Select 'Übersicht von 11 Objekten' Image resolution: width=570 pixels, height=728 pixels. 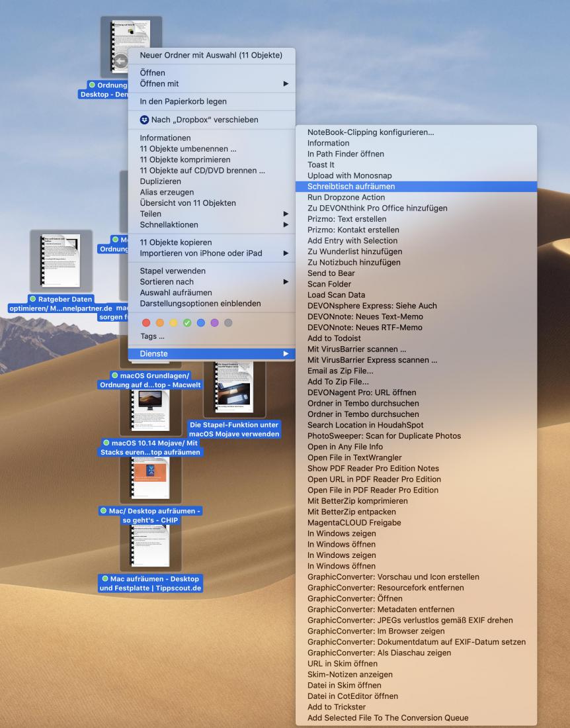(x=212, y=203)
